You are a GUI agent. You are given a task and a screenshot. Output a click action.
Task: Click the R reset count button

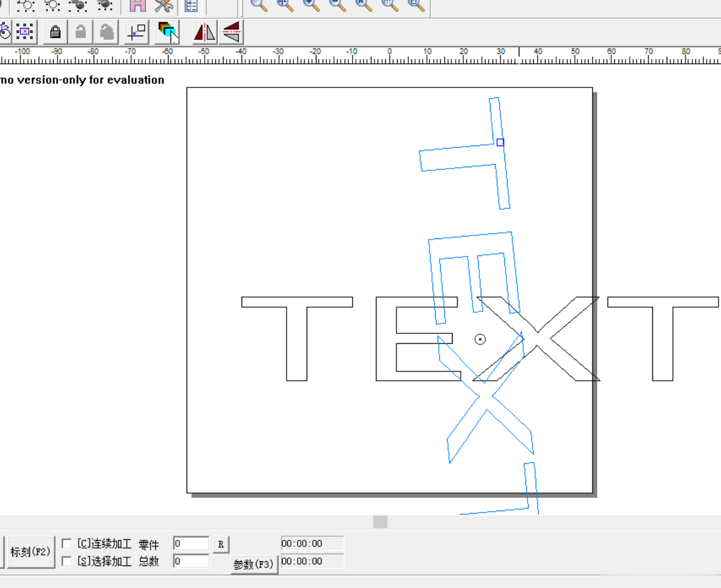coord(221,544)
